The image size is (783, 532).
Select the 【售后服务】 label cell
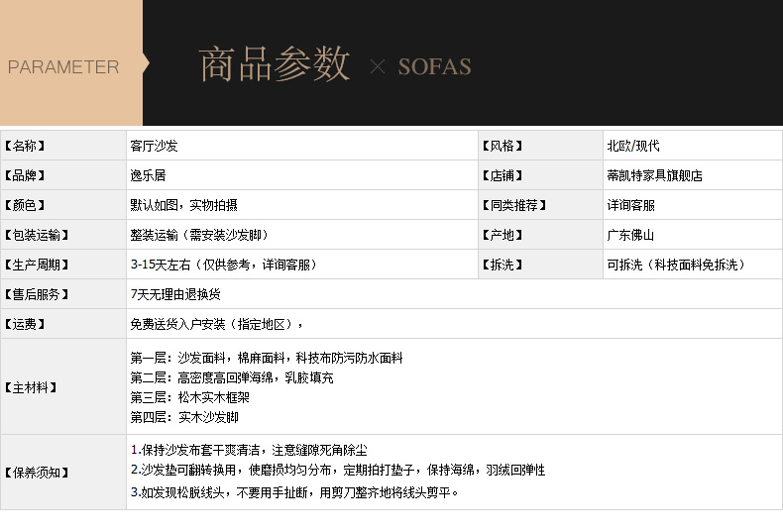point(63,294)
